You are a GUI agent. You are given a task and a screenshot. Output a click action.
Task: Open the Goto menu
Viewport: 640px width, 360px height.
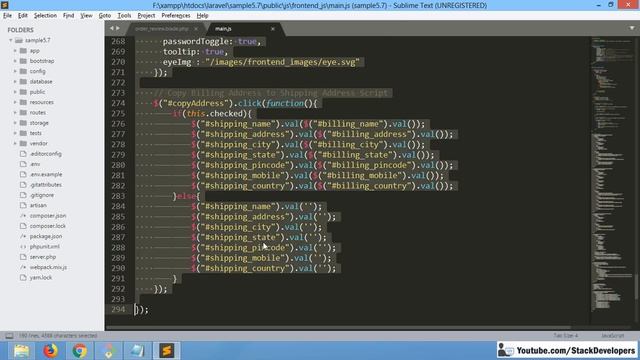105,16
